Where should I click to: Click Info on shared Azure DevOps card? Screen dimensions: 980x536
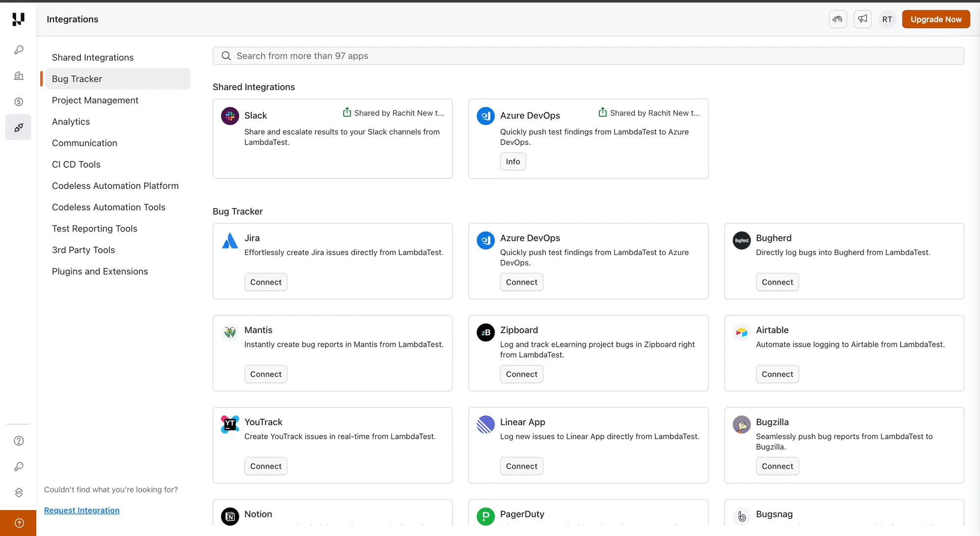pos(513,162)
